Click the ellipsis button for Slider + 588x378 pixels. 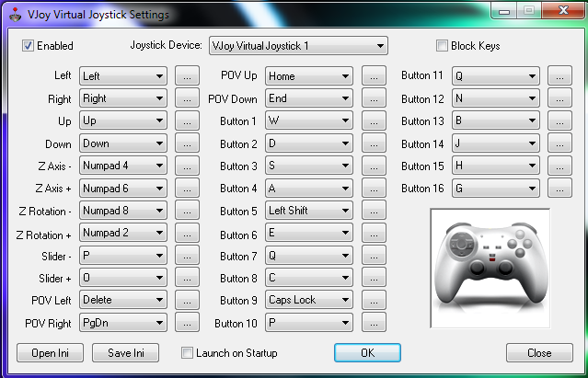tap(187, 278)
